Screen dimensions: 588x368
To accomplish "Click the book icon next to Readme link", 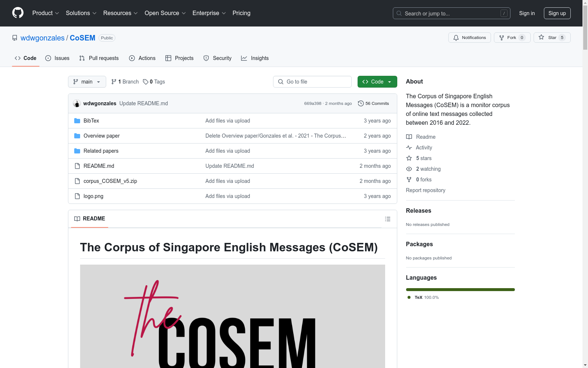I will (409, 137).
